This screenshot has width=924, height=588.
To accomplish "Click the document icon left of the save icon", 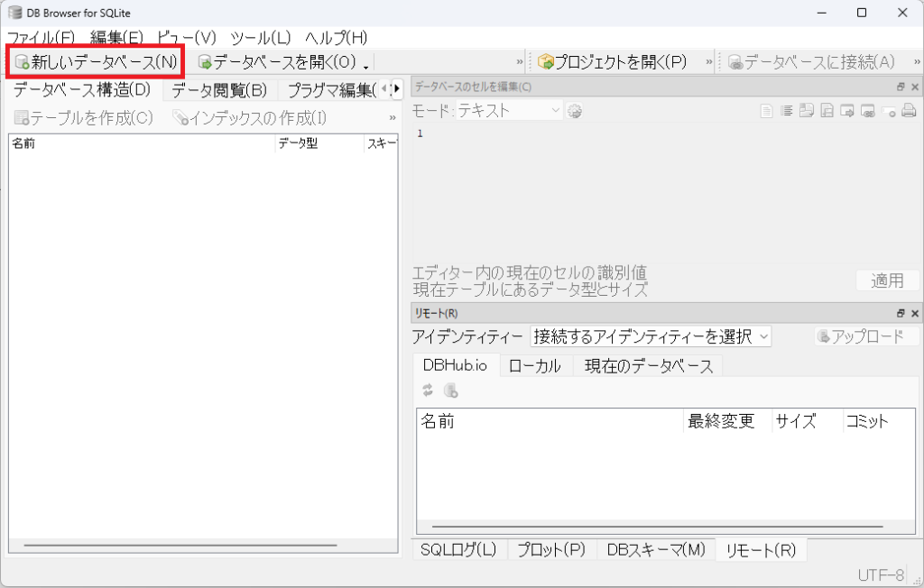I will tap(806, 111).
